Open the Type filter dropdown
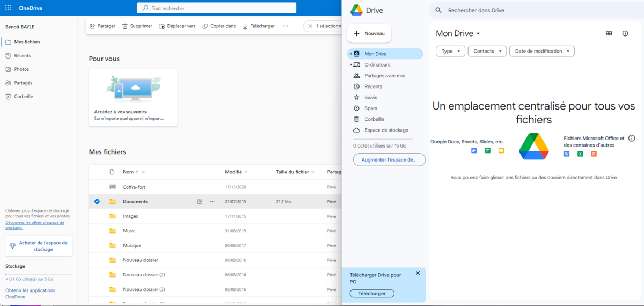Image resolution: width=644 pixels, height=306 pixels. (x=450, y=51)
